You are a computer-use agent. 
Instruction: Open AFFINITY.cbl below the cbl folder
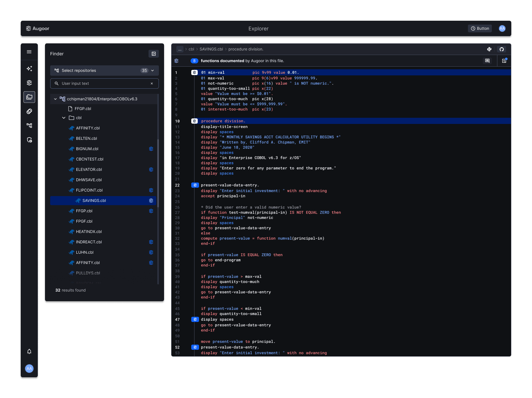(88, 128)
